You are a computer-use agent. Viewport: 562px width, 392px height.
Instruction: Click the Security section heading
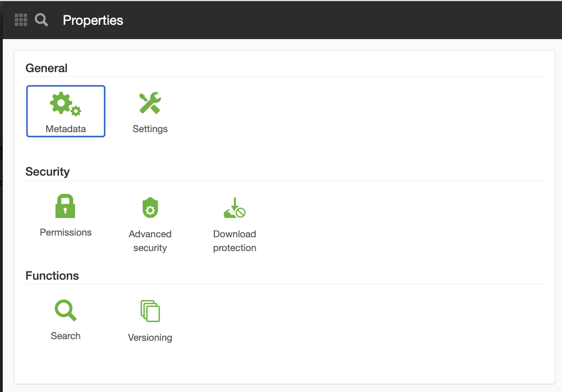click(x=47, y=172)
